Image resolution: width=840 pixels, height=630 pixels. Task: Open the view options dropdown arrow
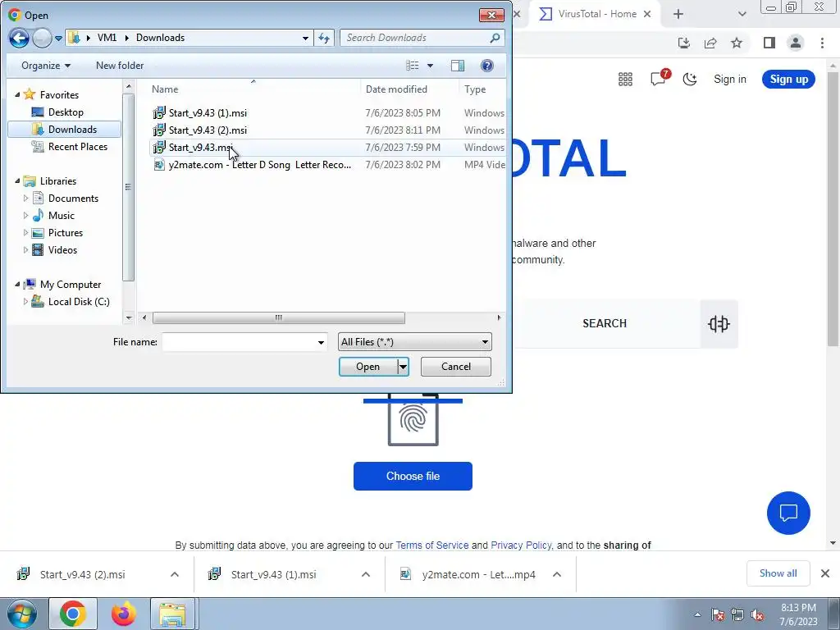(430, 66)
